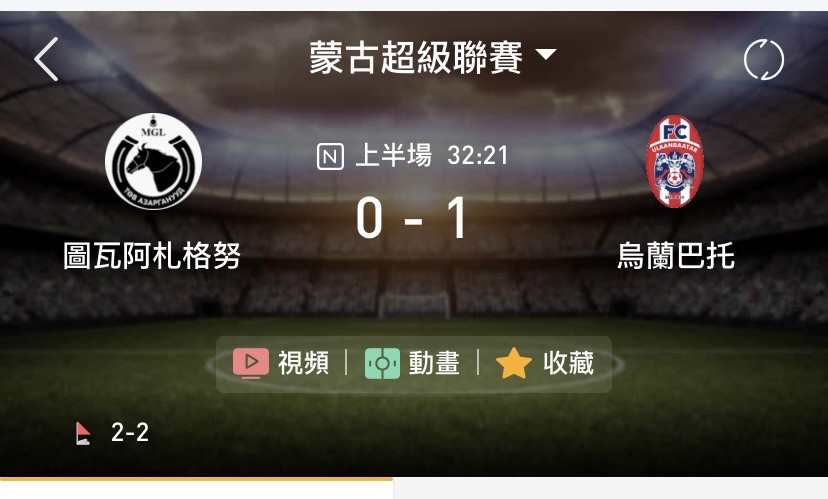Open the black horse home team logo
The height and width of the screenshot is (499, 828).
click(x=153, y=161)
